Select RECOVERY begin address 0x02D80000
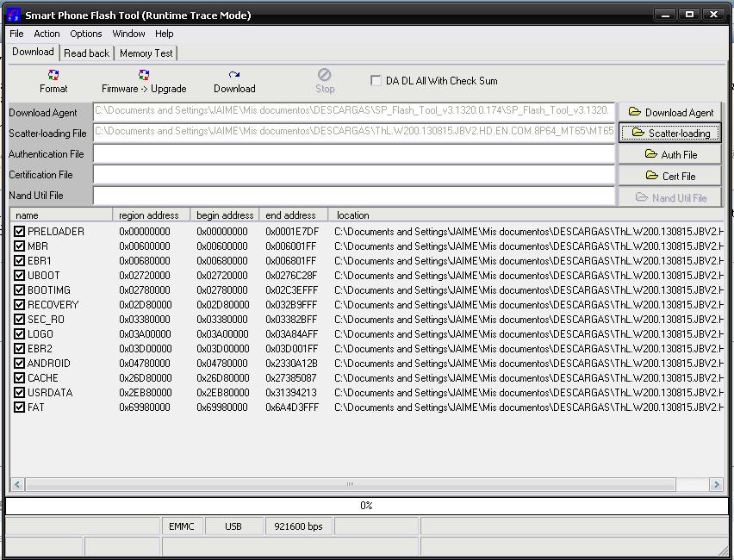734x560 pixels. click(223, 304)
